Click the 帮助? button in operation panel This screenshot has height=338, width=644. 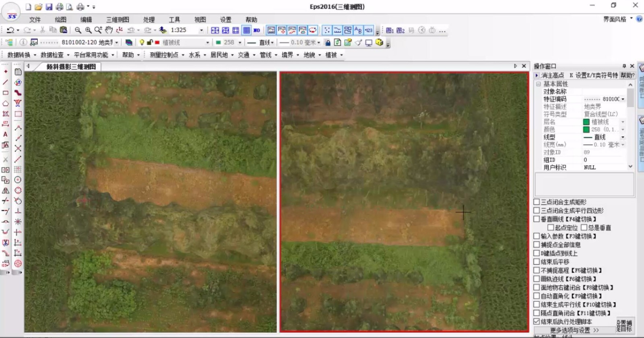pos(627,75)
